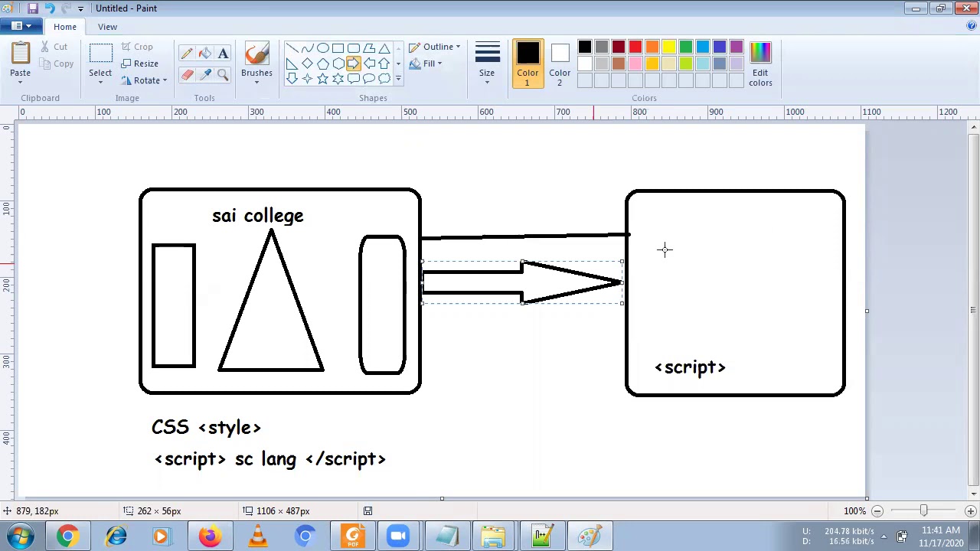The width and height of the screenshot is (980, 551).
Task: Expand the Shapes gallery more arrow
Action: (x=398, y=79)
